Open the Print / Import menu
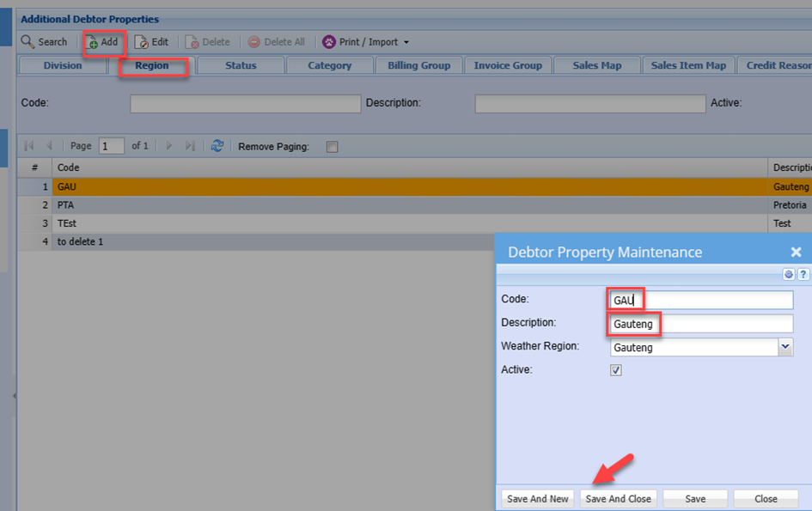812x511 pixels. click(x=366, y=42)
